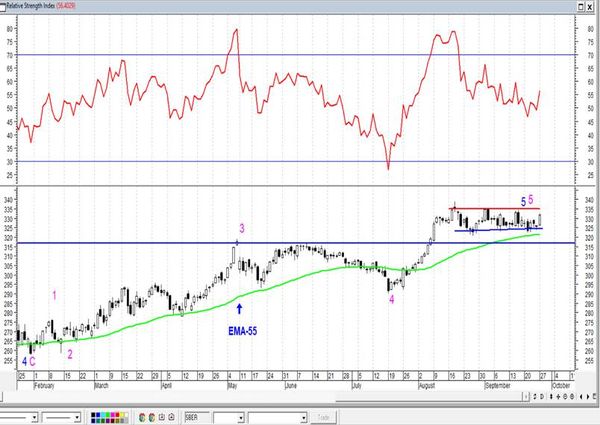This screenshot has height=425, width=600.
Task: Click the left arrow chart scroll icon
Action: pyautogui.click(x=581, y=397)
